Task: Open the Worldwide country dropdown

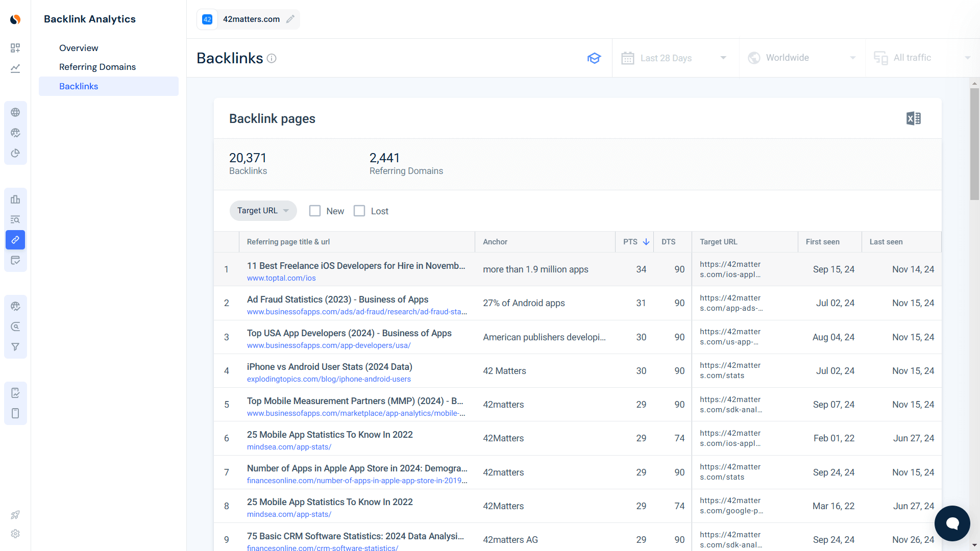Action: point(802,58)
